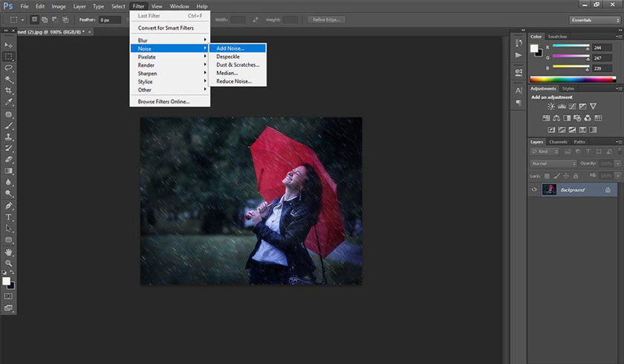624x364 pixels.
Task: Open the Essentials workspace dropdown
Action: point(594,20)
